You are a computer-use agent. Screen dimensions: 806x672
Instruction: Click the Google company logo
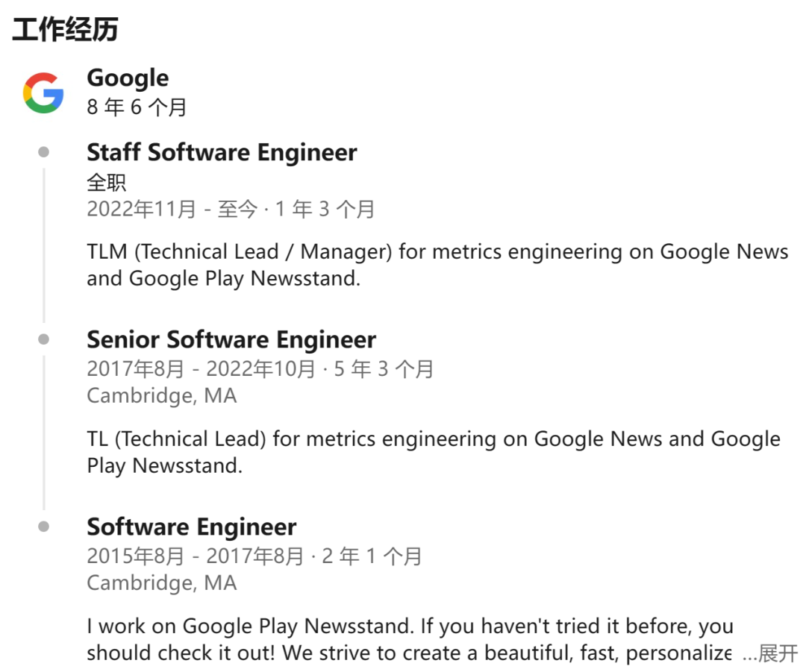43,92
